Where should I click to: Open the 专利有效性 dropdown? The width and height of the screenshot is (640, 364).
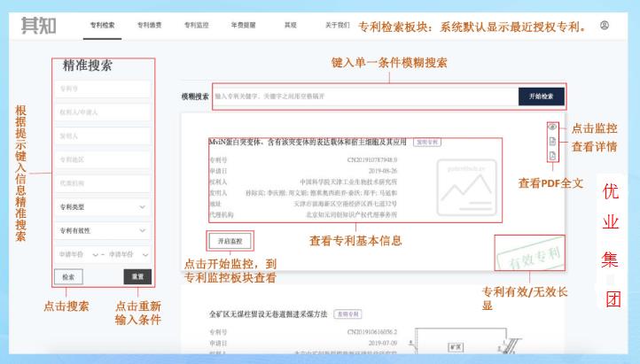point(103,230)
